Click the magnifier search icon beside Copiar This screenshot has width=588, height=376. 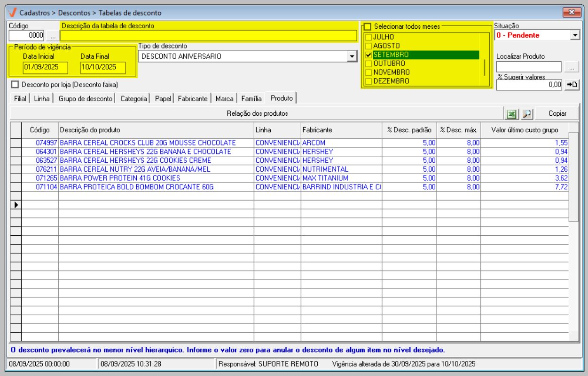tap(527, 114)
